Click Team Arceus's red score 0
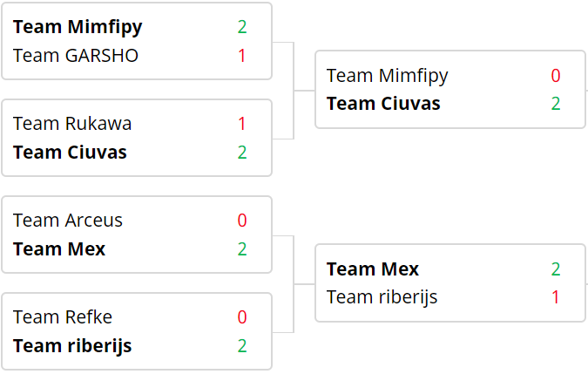 242,221
